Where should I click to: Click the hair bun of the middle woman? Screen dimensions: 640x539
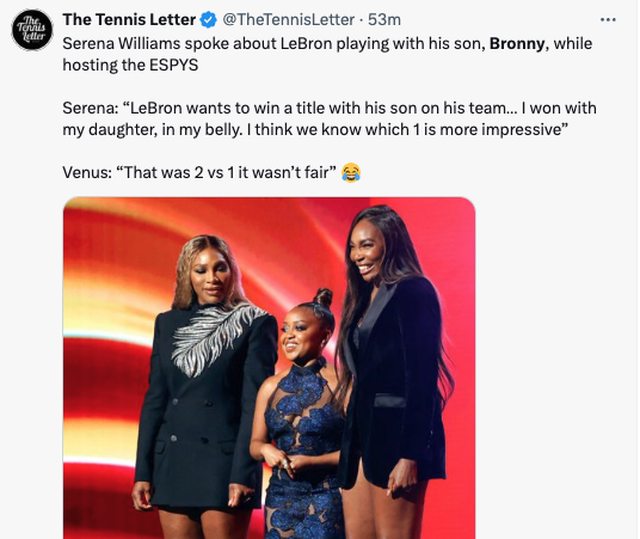point(322,298)
